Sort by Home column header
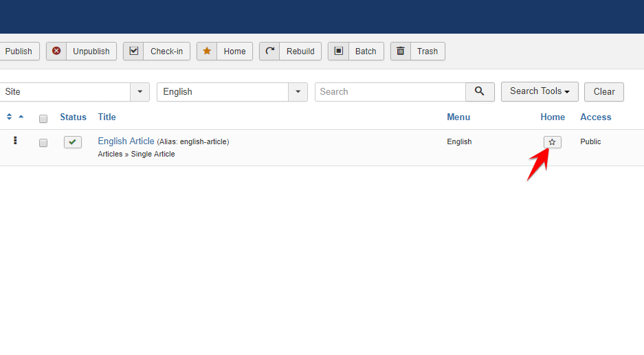The height and width of the screenshot is (355, 644). (553, 117)
